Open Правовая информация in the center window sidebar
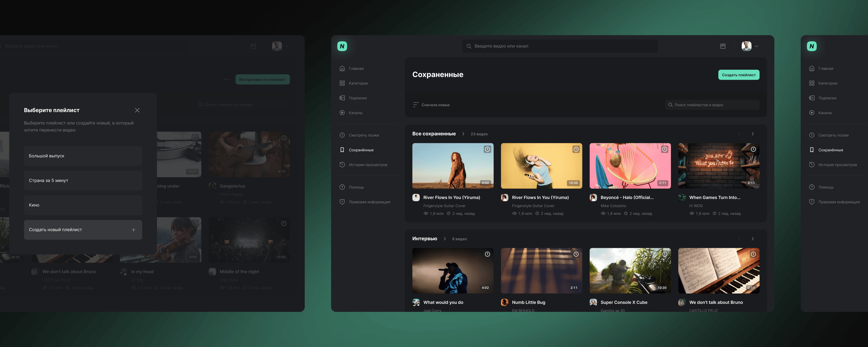868x347 pixels. [365, 202]
